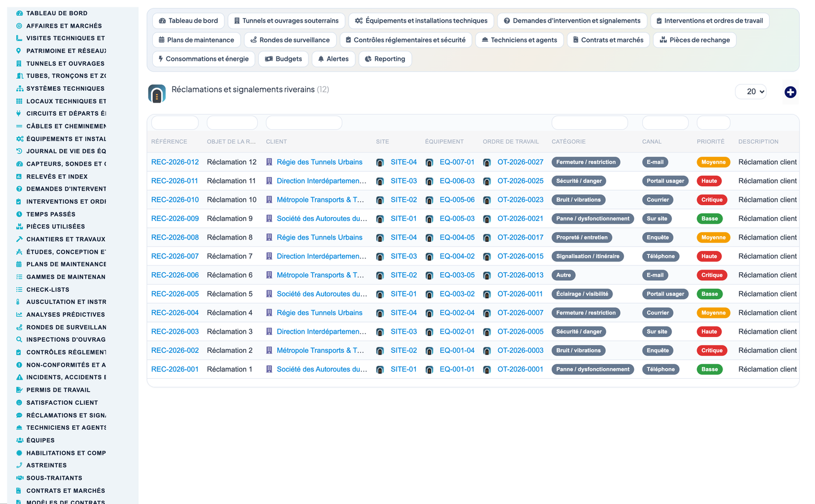Open the 20 rows-per-page dropdown

(x=751, y=91)
